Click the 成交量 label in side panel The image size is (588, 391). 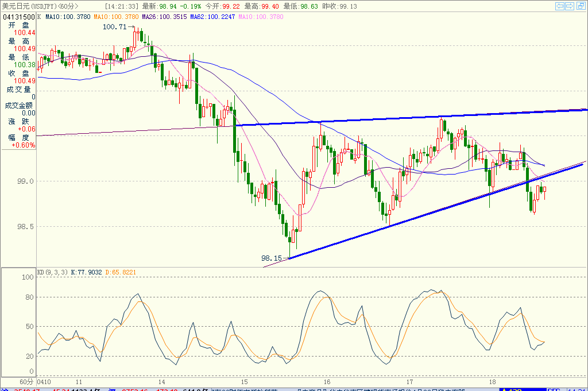18,89
